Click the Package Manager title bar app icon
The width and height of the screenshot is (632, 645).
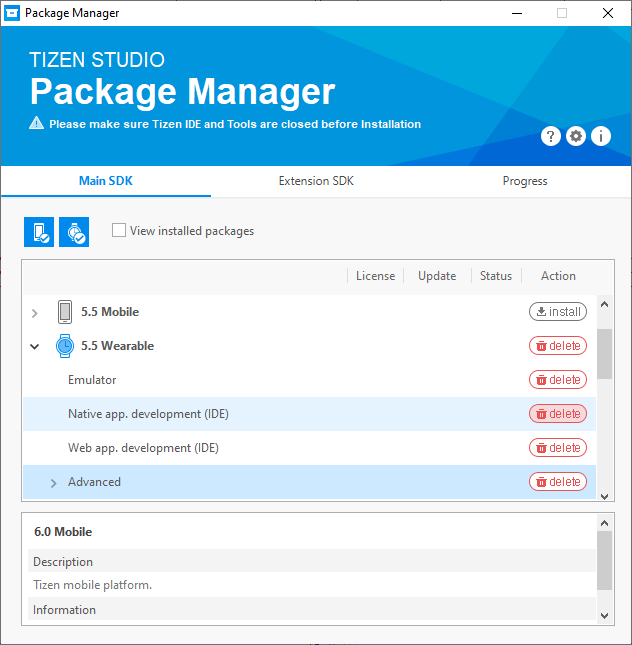(12, 13)
